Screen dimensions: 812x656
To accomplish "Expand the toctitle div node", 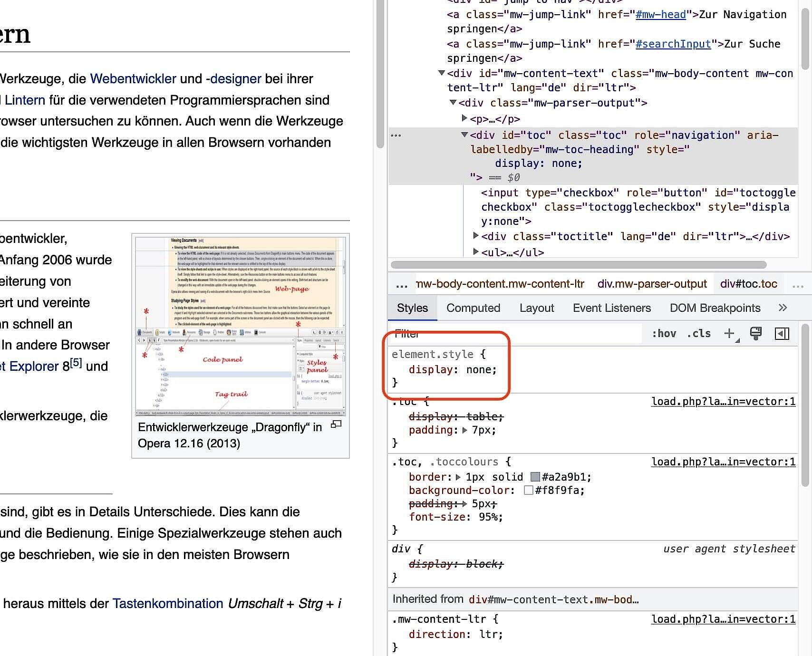I will (475, 236).
